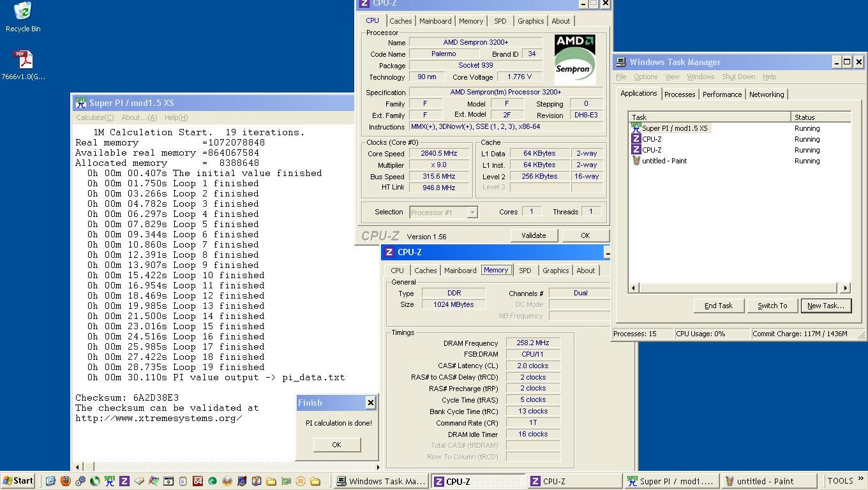
Task: Click the red 64 quick launch icon
Action: (198, 481)
